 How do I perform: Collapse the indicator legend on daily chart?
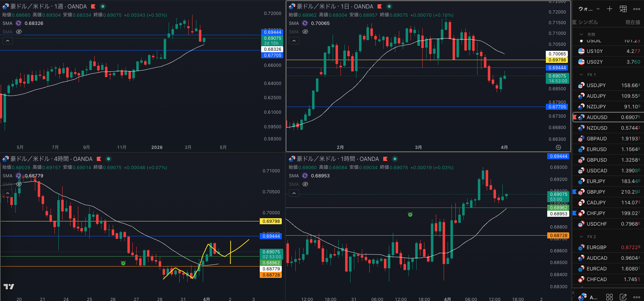click(294, 41)
